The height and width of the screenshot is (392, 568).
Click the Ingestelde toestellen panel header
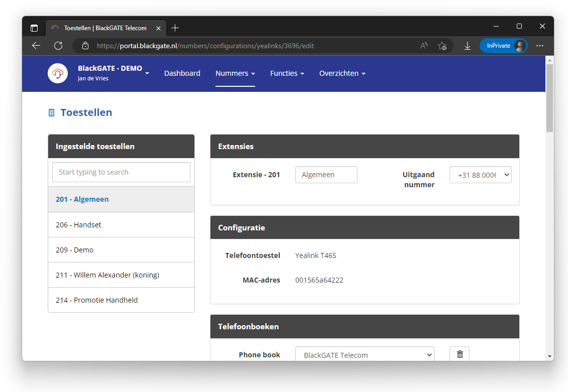click(121, 146)
